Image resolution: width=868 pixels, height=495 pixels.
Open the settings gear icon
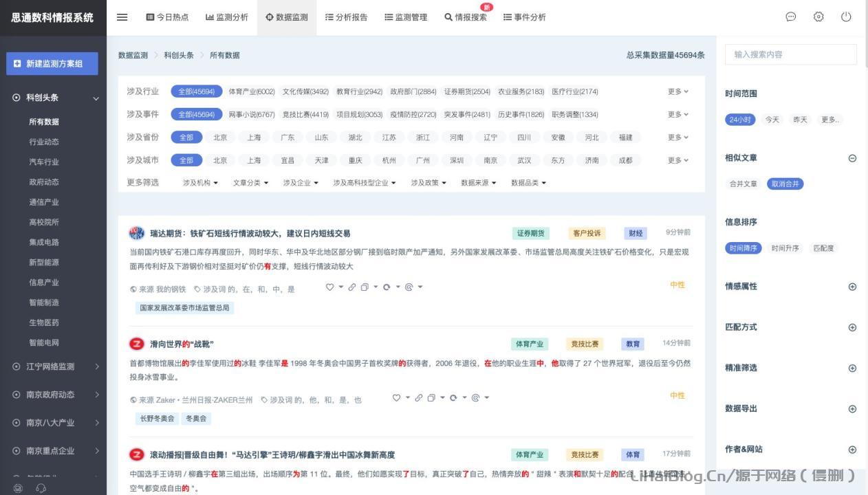pos(818,17)
